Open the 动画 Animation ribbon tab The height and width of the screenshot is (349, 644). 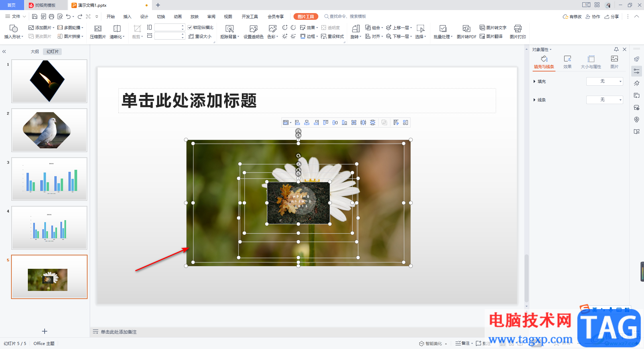click(x=178, y=16)
